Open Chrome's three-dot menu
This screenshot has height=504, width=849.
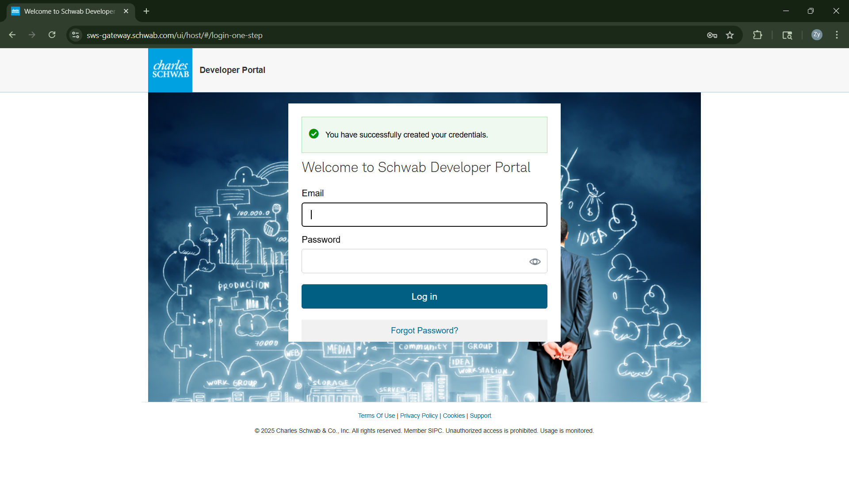tap(837, 35)
